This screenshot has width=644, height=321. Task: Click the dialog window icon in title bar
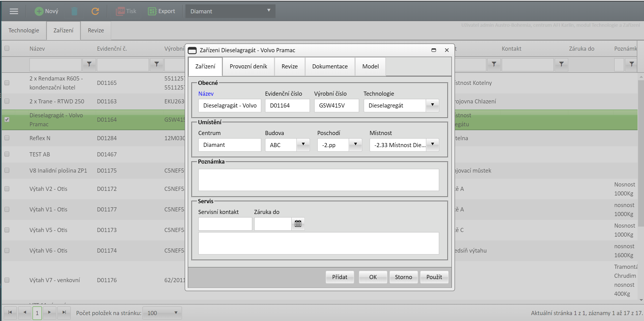tap(192, 50)
